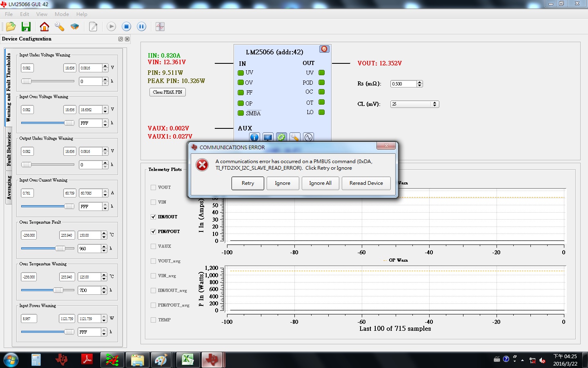588x368 pixels.
Task: Click the OUT OC status indicator
Action: click(x=321, y=92)
